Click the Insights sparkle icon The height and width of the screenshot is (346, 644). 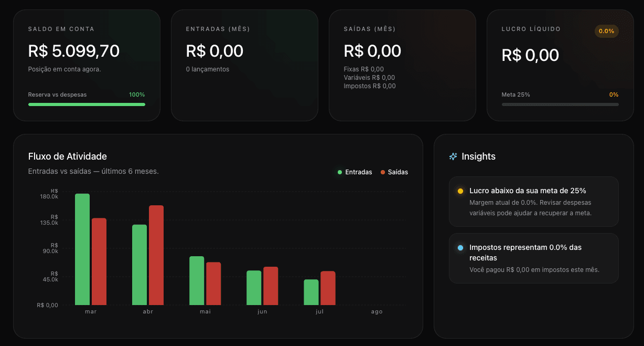pos(453,156)
